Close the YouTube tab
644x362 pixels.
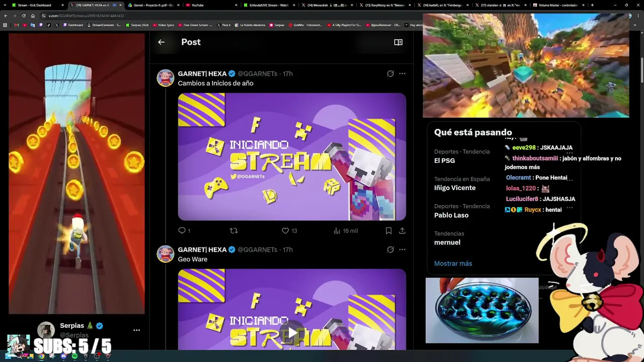point(236,5)
